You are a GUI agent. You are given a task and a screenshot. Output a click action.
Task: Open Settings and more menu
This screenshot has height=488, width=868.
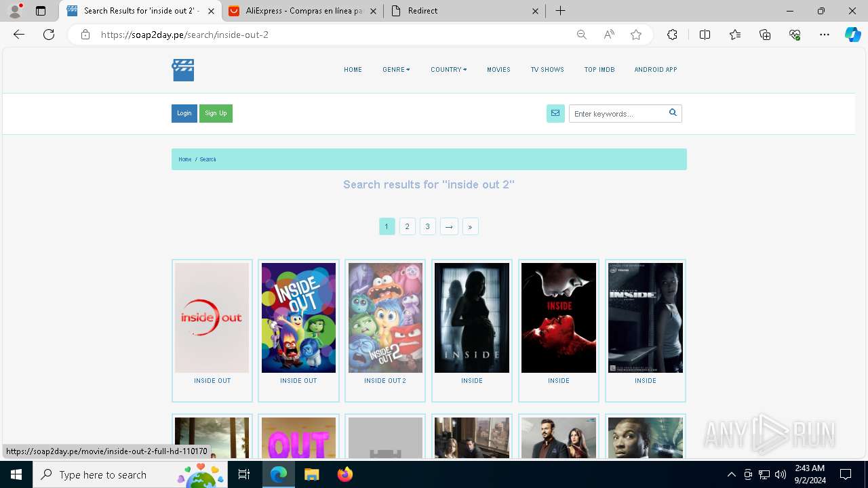coord(825,35)
